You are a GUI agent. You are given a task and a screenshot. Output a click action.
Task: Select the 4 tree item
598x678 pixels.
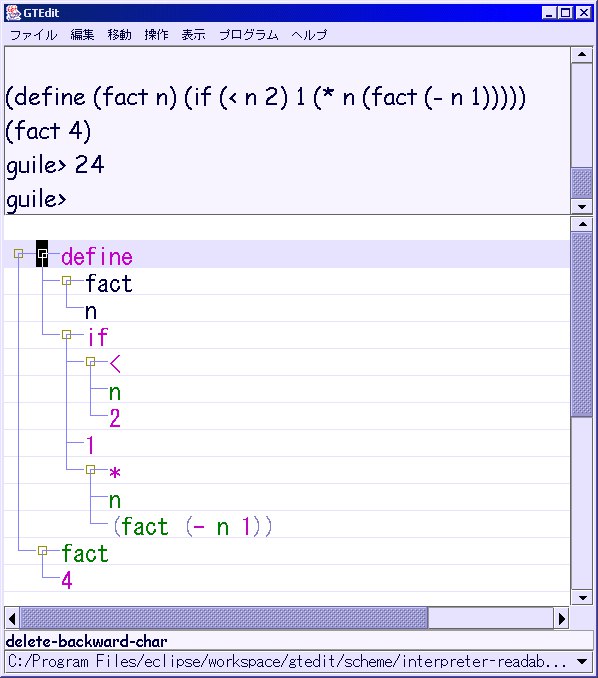67,580
